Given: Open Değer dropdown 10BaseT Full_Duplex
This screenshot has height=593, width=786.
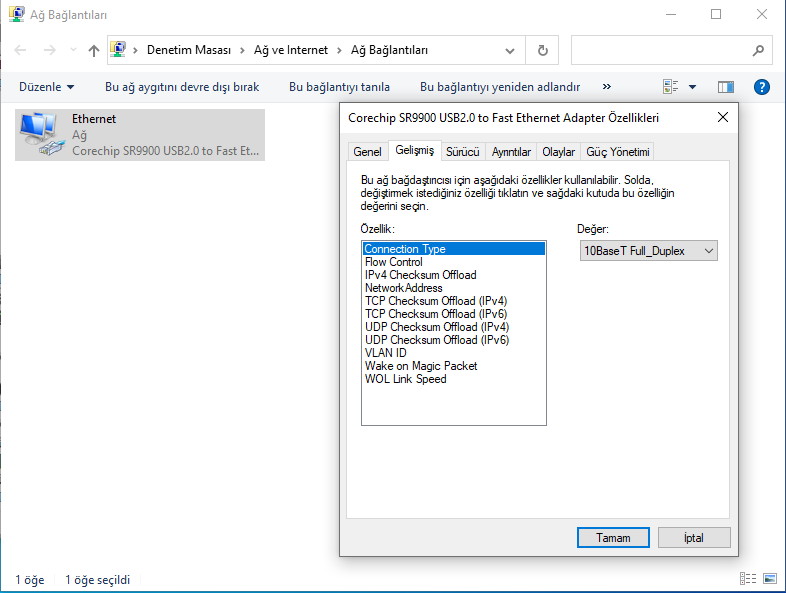Looking at the screenshot, I should pos(649,251).
